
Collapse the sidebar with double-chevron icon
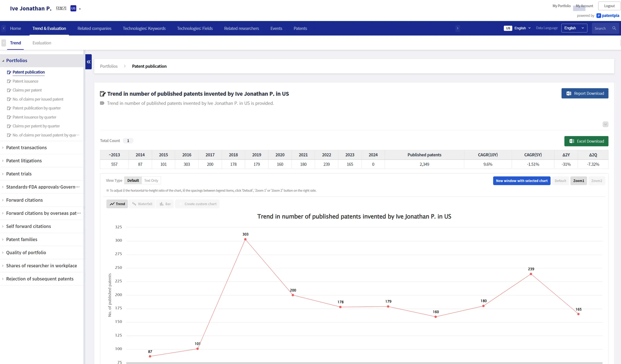click(89, 62)
